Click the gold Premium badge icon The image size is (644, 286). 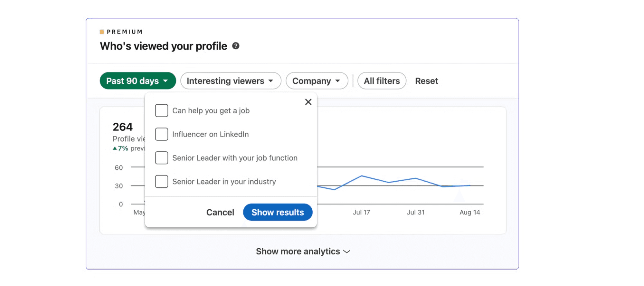[102, 32]
